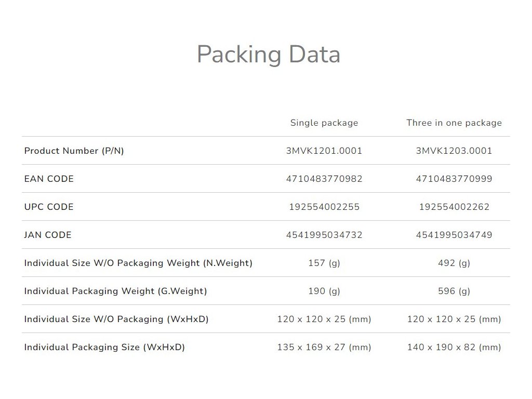532x399 pixels.
Task: Select EAN code 4710483770982
Action: [324, 179]
